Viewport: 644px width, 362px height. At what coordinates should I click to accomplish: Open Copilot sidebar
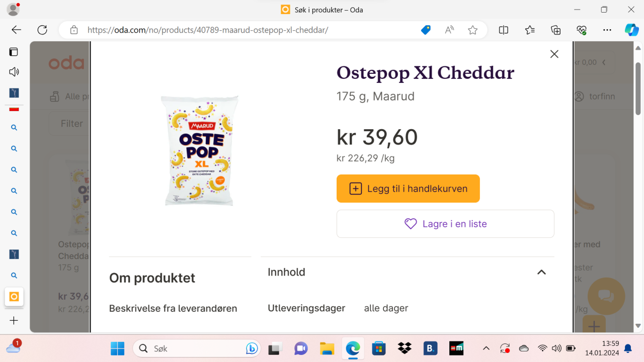[631, 30]
